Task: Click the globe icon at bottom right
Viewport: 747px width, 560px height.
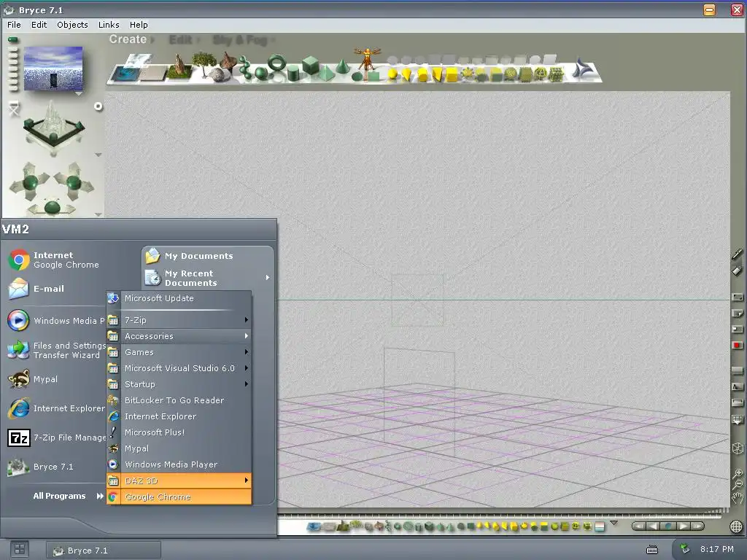Action: tap(737, 526)
